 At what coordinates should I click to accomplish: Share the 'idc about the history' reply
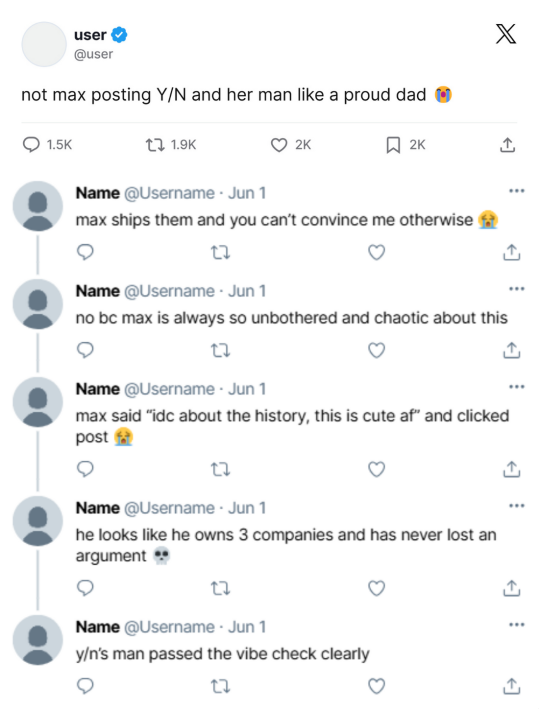tap(511, 470)
